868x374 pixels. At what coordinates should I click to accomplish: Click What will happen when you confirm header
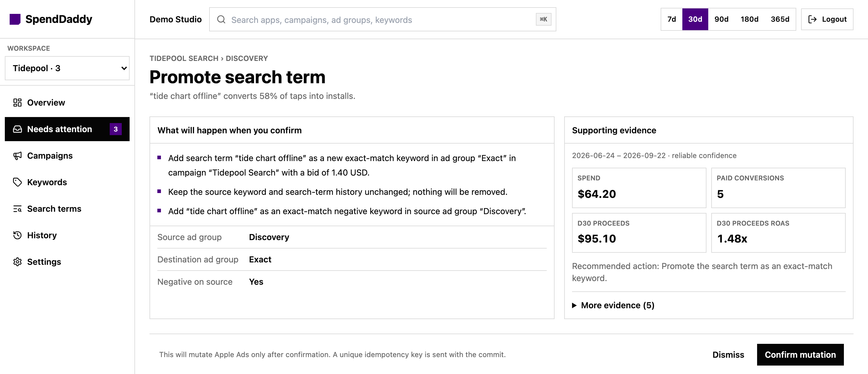[229, 130]
